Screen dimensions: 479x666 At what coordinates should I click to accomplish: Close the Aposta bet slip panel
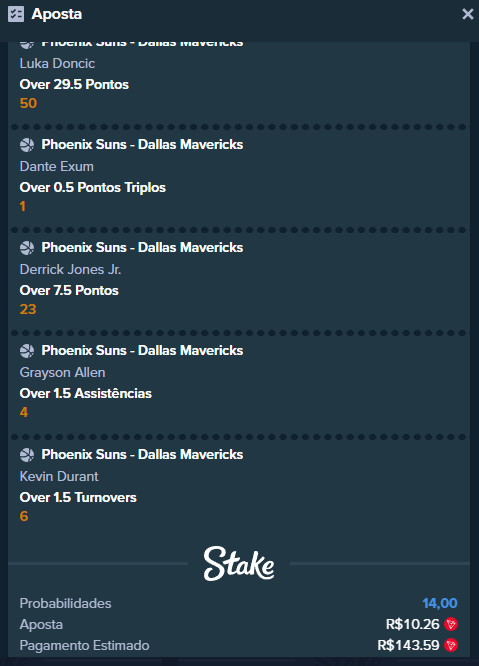click(468, 14)
